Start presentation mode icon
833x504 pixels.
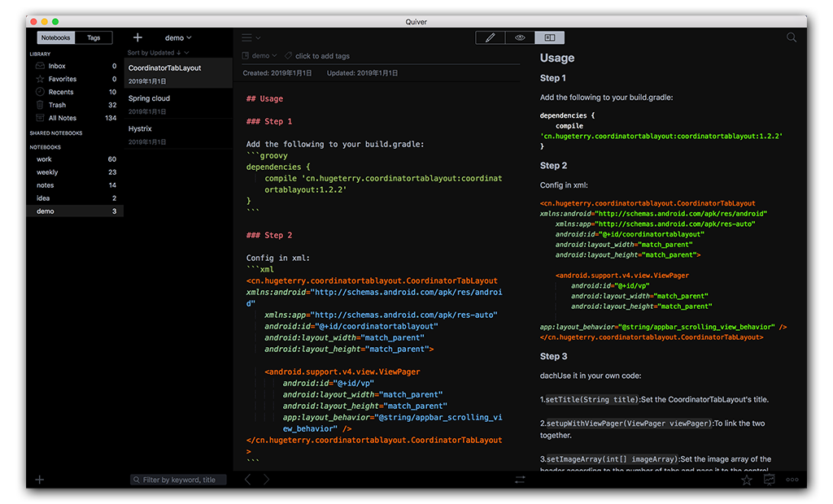[770, 480]
